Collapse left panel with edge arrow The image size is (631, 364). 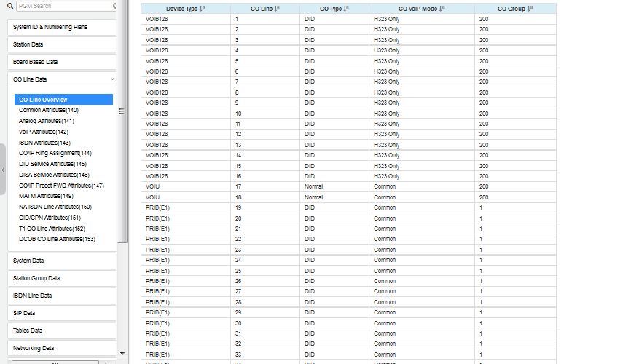(x=2, y=170)
